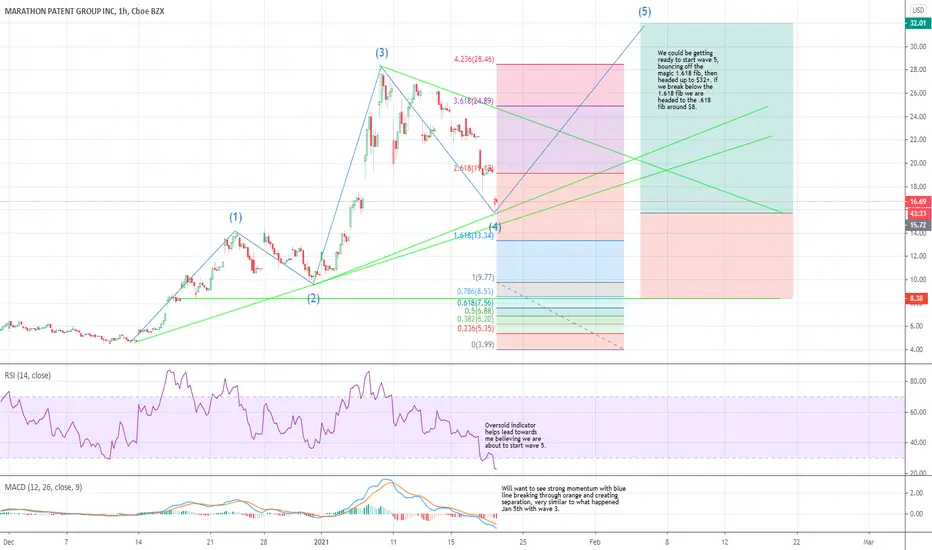This screenshot has height=550, width=932.
Task: Select the red 16.69 current price label
Action: tap(918, 202)
